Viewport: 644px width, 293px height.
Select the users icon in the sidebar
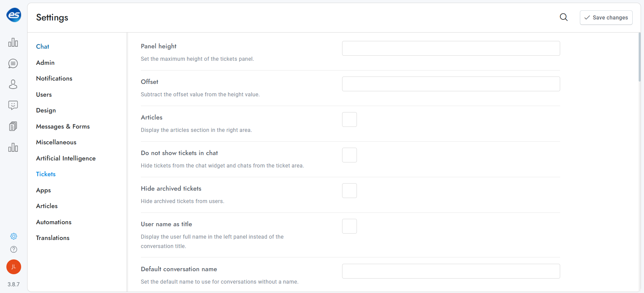(x=13, y=84)
